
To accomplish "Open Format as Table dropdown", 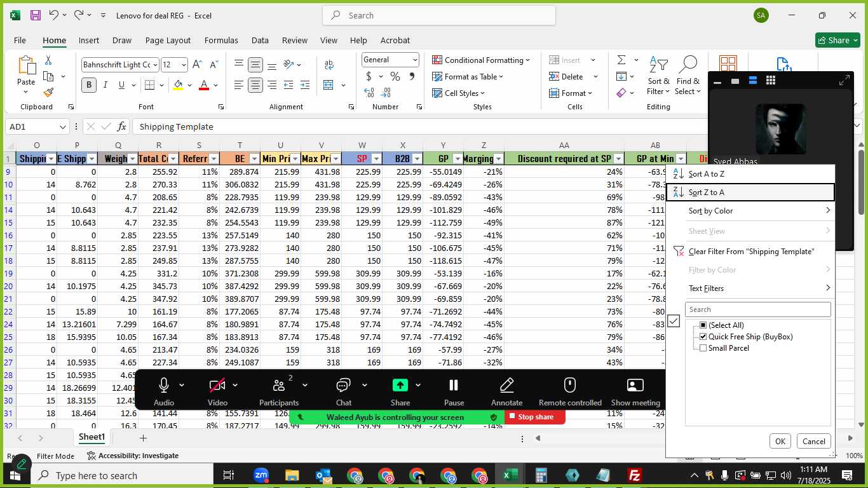I will click(468, 76).
